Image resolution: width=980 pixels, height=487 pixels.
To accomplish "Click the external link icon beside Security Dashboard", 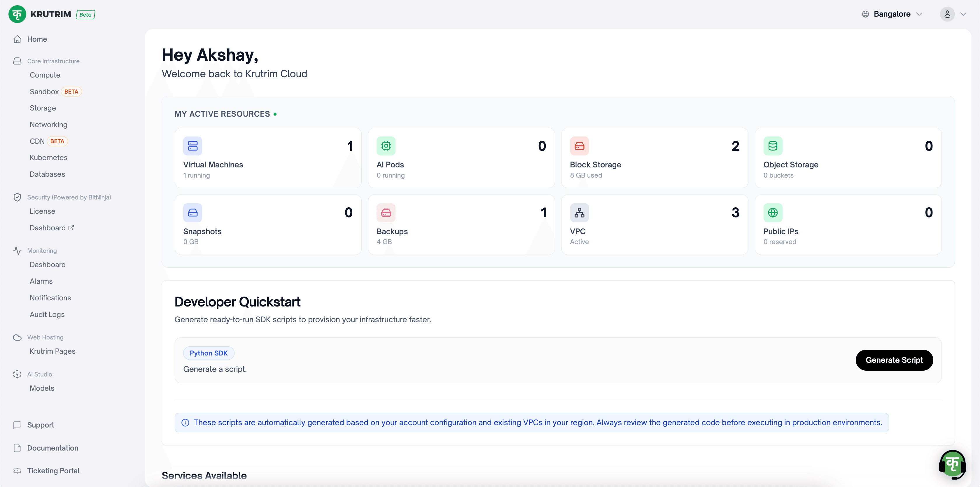I will pos(71,227).
